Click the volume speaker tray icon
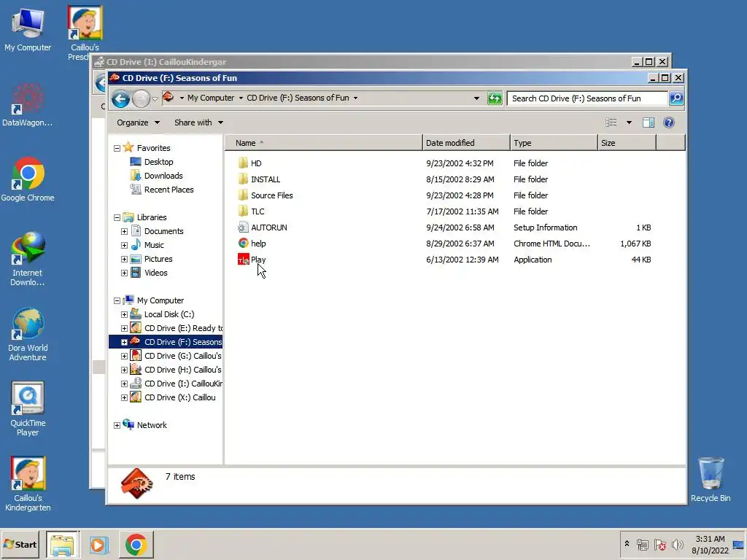Image resolution: width=747 pixels, height=560 pixels. 677,544
